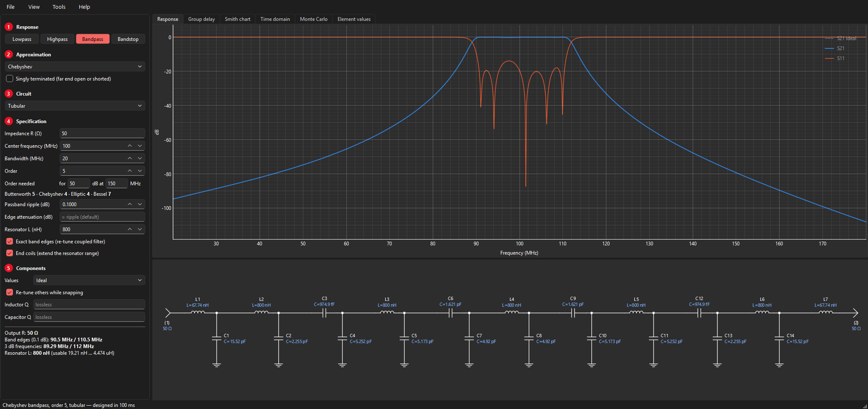Screen dimensions: 868x409
Task: Open the Tubular circuit dropdown
Action: [75, 106]
